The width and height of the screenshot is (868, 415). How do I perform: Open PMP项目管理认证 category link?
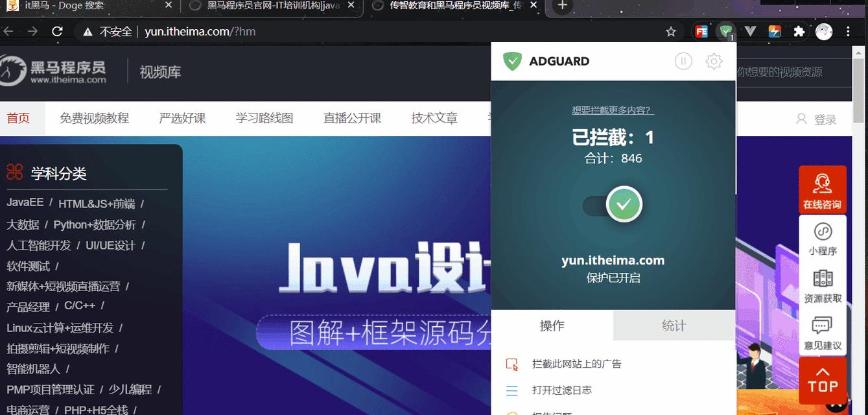pos(51,390)
